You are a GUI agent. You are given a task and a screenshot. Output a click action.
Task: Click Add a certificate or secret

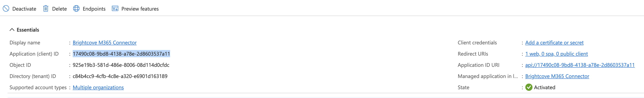tap(554, 42)
